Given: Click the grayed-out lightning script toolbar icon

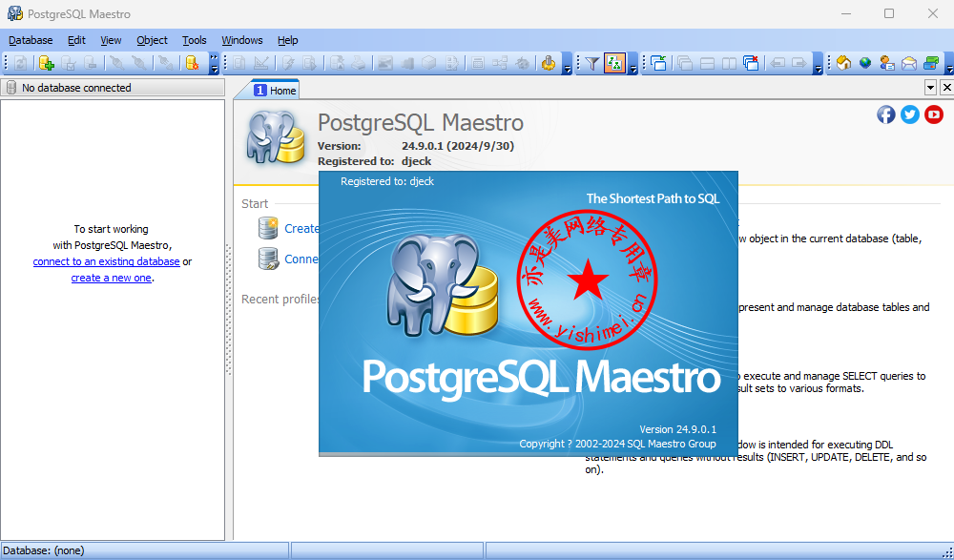Looking at the screenshot, I should pyautogui.click(x=288, y=63).
